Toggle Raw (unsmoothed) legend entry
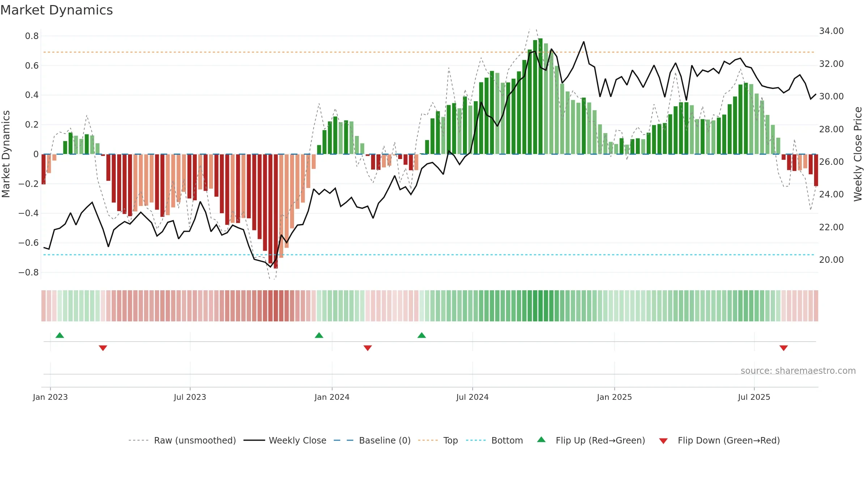This screenshot has height=488, width=868. tap(182, 440)
